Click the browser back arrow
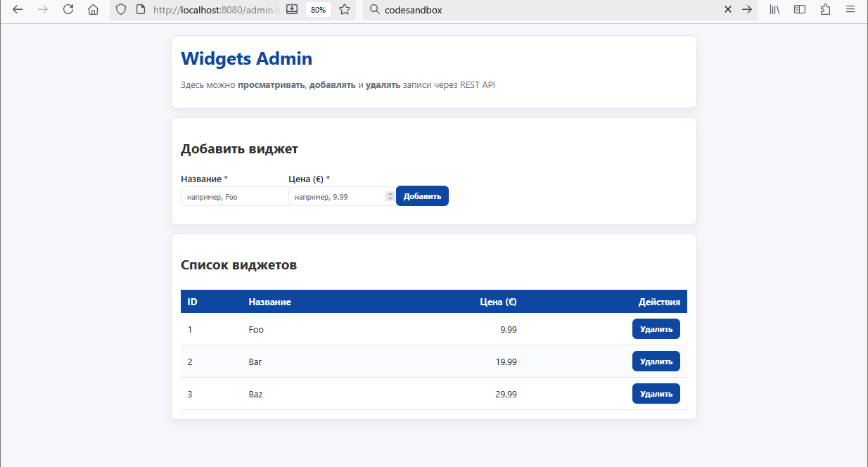This screenshot has height=467, width=868. pos(18,10)
